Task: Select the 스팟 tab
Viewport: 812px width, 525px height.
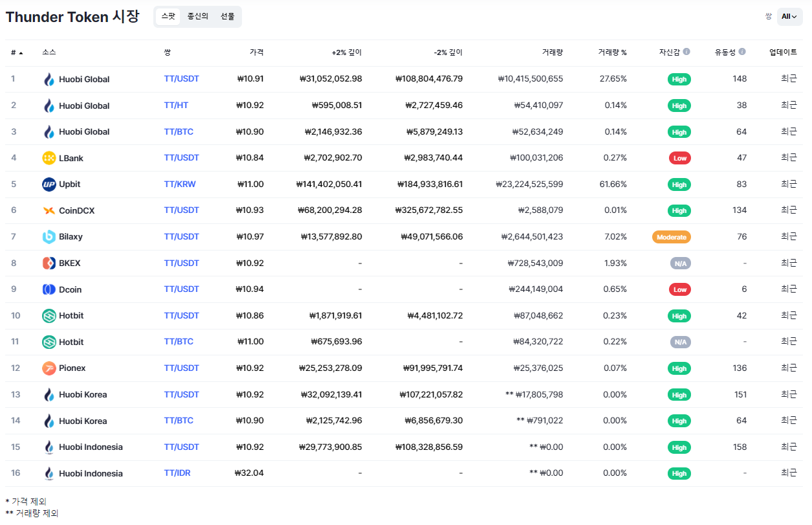Action: point(168,17)
